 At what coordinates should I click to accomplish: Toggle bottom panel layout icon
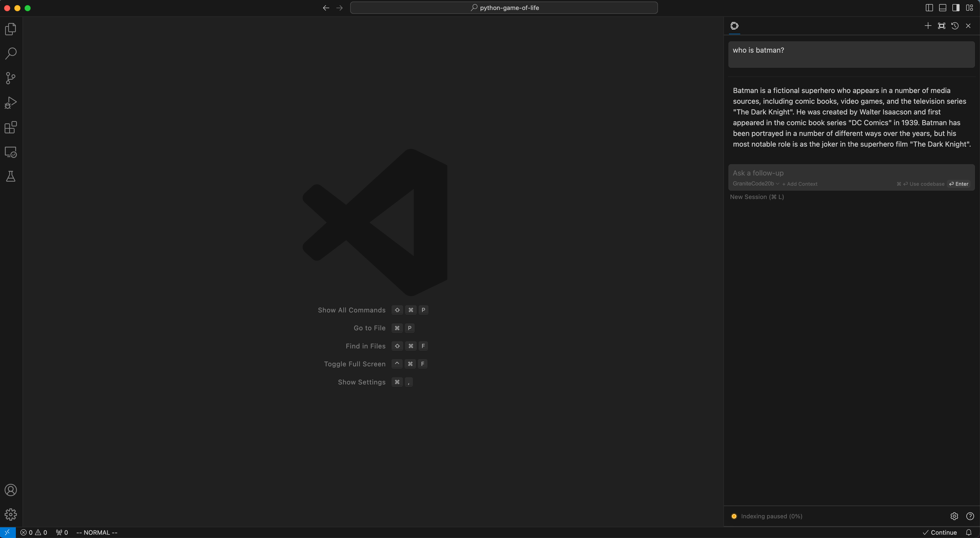click(942, 8)
